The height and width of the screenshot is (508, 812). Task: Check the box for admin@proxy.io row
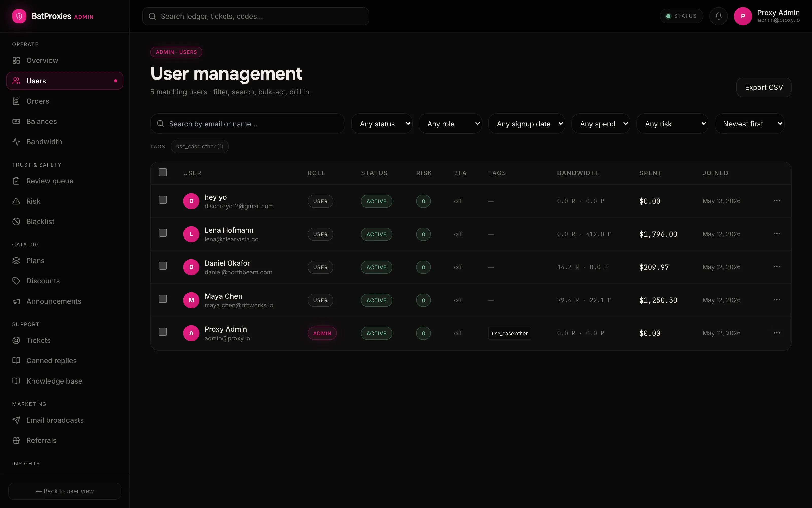[x=163, y=332]
